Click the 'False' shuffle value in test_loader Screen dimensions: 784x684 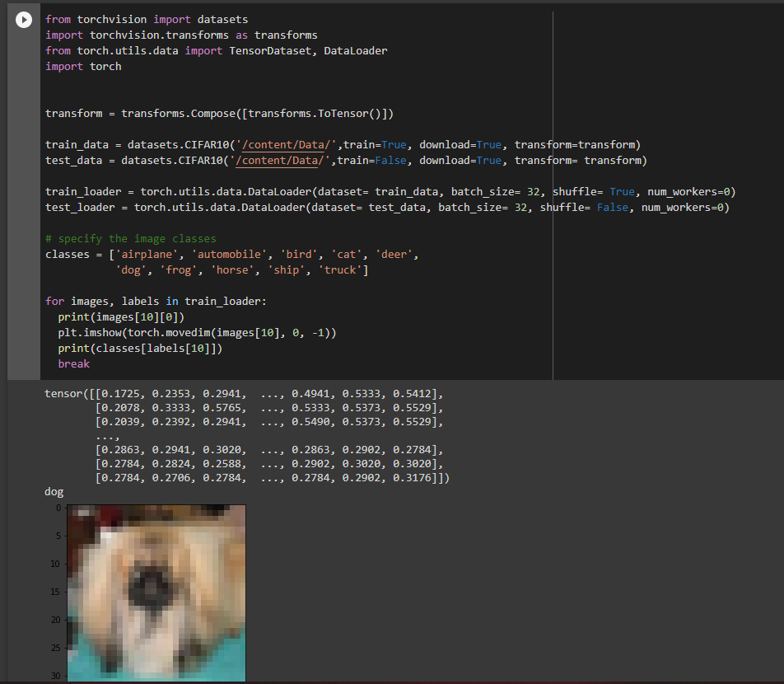612,207
